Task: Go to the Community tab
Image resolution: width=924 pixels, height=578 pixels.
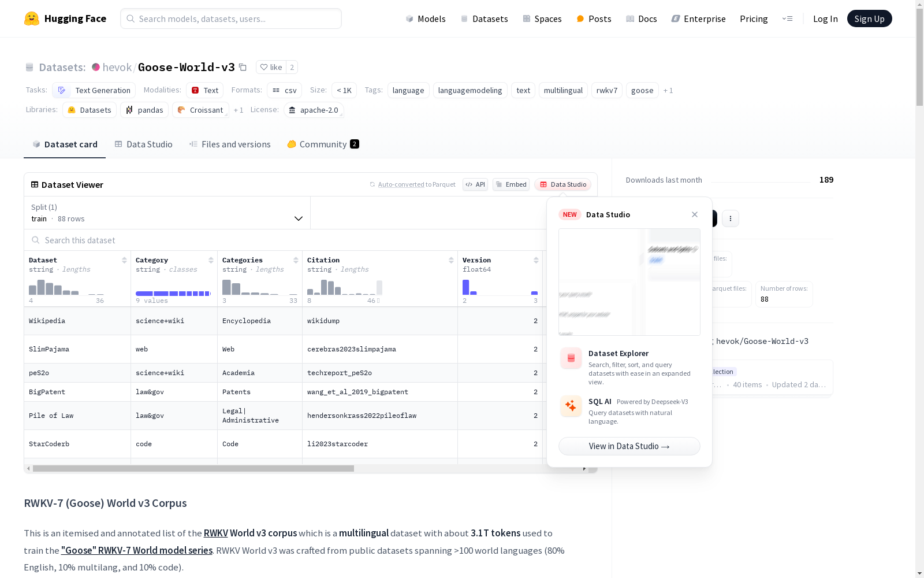Action: [323, 144]
